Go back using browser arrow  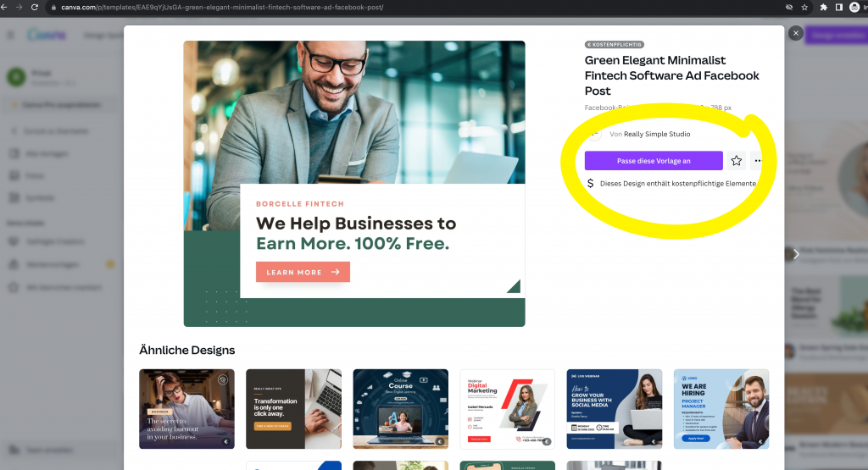pos(4,7)
